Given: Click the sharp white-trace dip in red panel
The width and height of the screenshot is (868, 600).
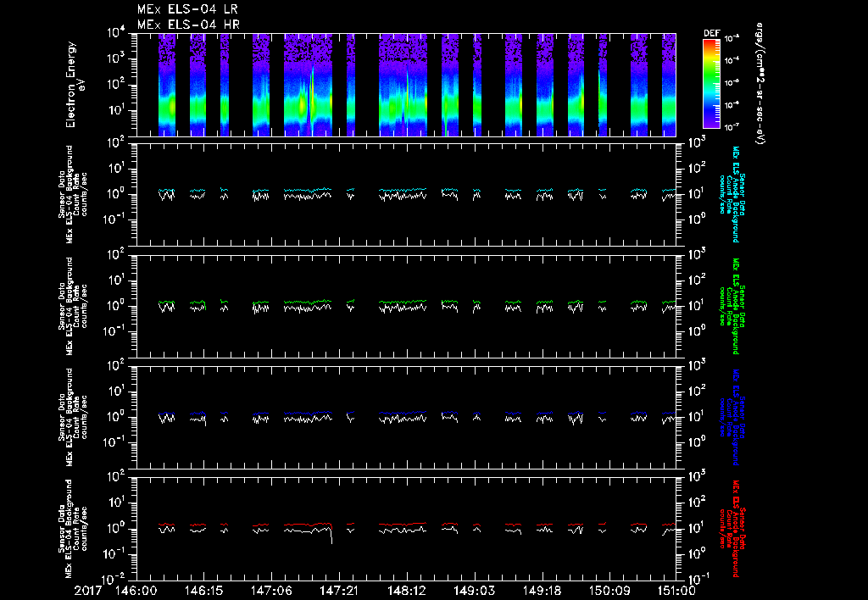Looking at the screenshot, I should tap(331, 536).
